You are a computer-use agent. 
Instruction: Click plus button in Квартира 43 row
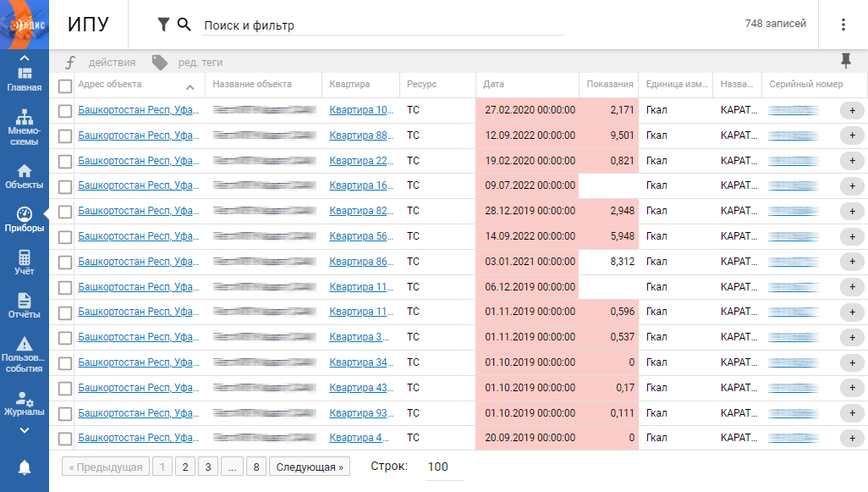tap(853, 388)
